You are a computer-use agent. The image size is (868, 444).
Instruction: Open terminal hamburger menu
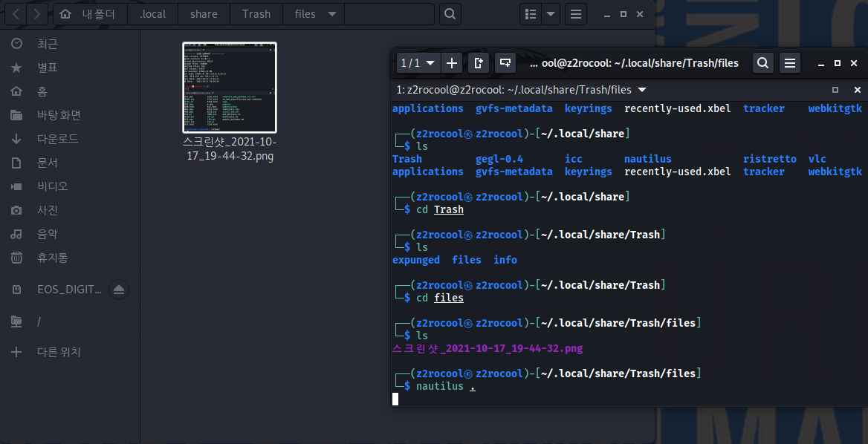790,63
